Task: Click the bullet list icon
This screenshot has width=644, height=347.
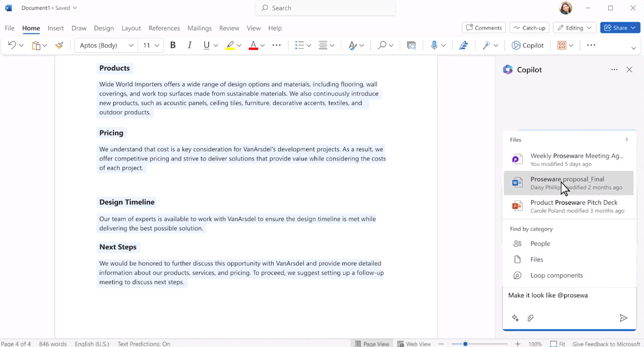Action: pos(299,46)
